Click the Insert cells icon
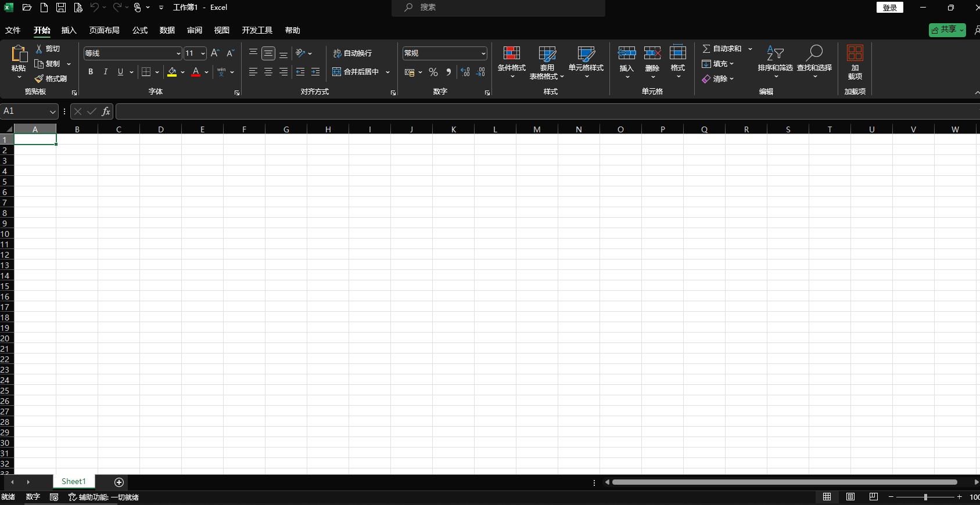The height and width of the screenshot is (505, 980). (626, 53)
